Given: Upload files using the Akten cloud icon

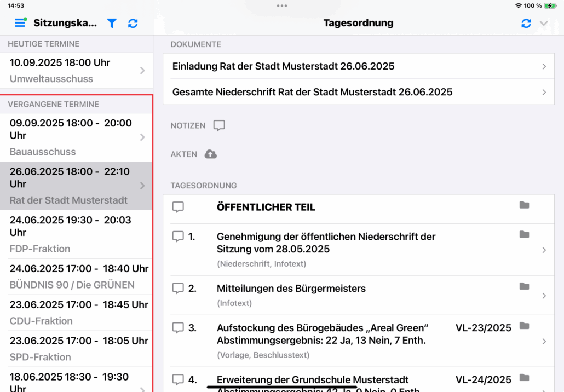Looking at the screenshot, I should (x=211, y=154).
